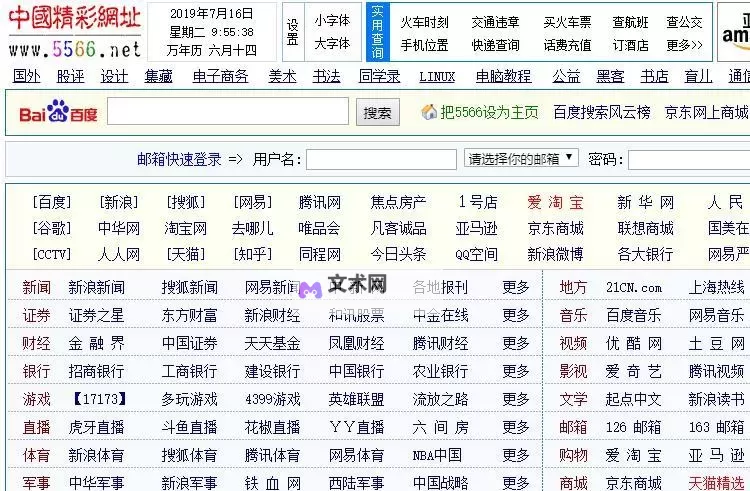Open the 电脑教程 category menu
This screenshot has height=491, width=750.
coord(503,76)
